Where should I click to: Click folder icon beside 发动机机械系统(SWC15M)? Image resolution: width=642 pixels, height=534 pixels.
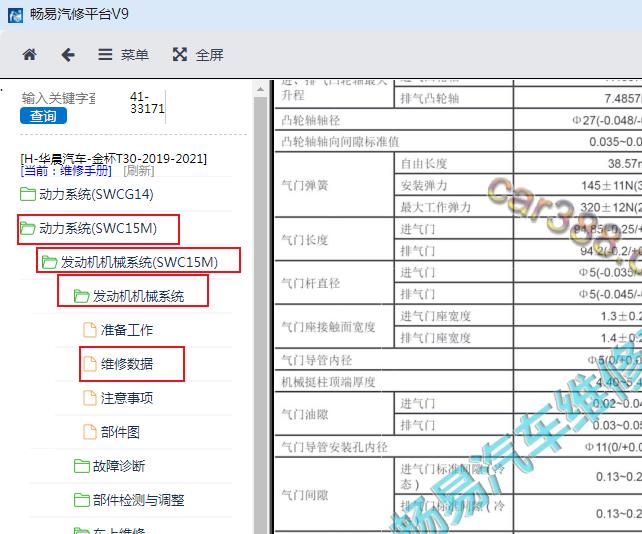[x=50, y=262]
